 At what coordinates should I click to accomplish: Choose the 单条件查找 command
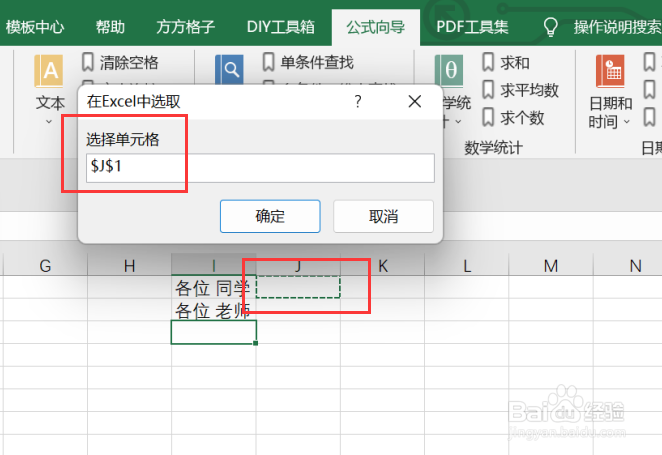(317, 62)
